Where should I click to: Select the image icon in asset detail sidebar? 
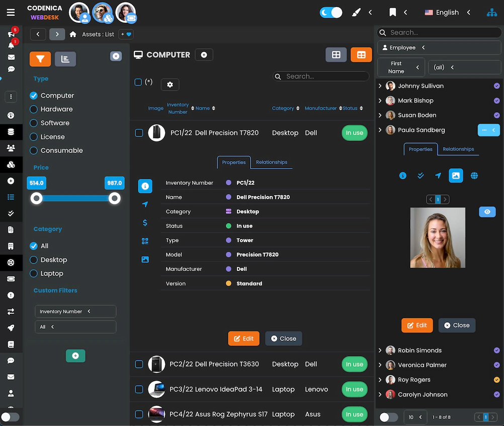(145, 259)
